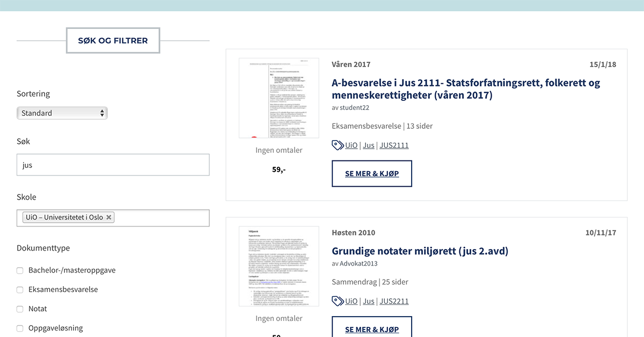Click tag icon in miljørett result
Screen dimensions: 644x337
point(338,301)
